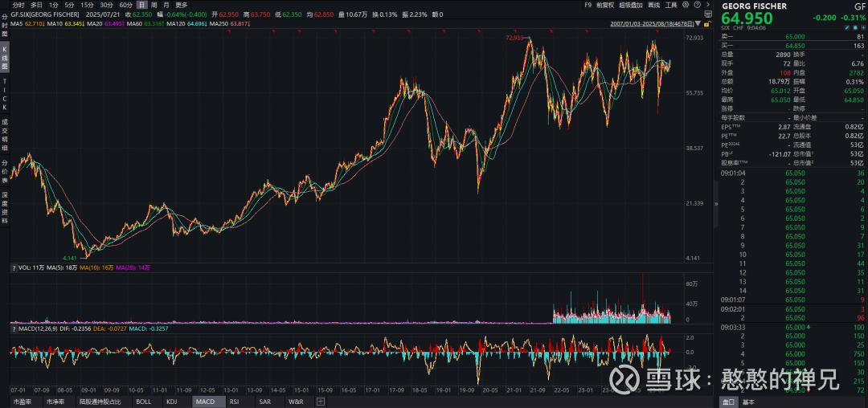Open the 工具 tools menu
The image size is (868, 408).
[671, 5]
